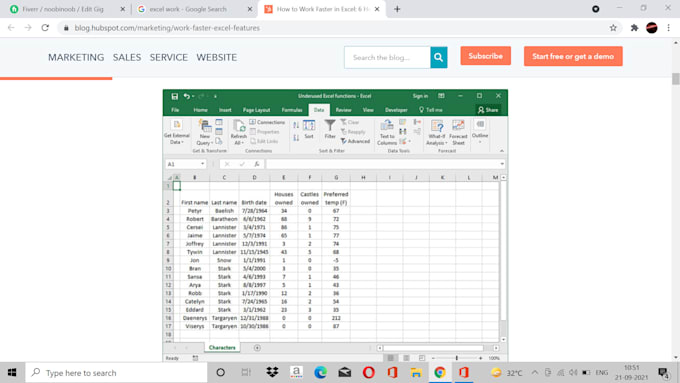This screenshot has height=383, width=680.
Task: Open the Chrome three-dot menu
Action: [x=669, y=28]
